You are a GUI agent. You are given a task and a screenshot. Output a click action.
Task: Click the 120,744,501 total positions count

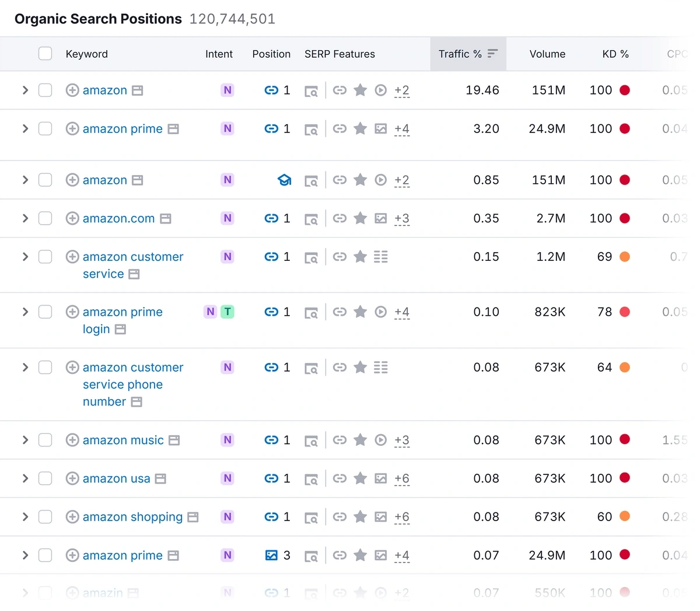pos(232,19)
